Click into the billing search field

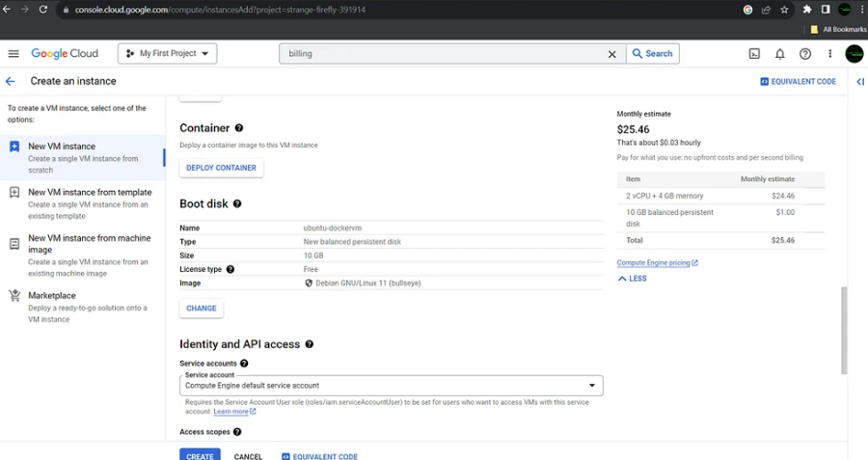pyautogui.click(x=443, y=54)
